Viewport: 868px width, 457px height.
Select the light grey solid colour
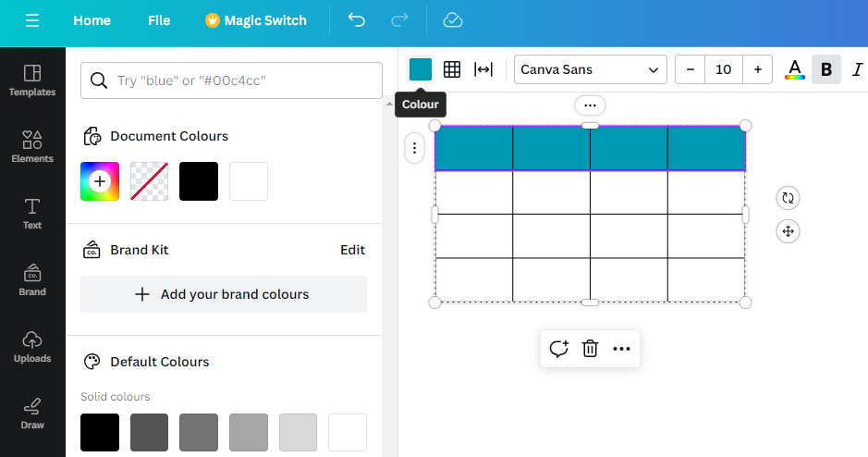click(249, 433)
